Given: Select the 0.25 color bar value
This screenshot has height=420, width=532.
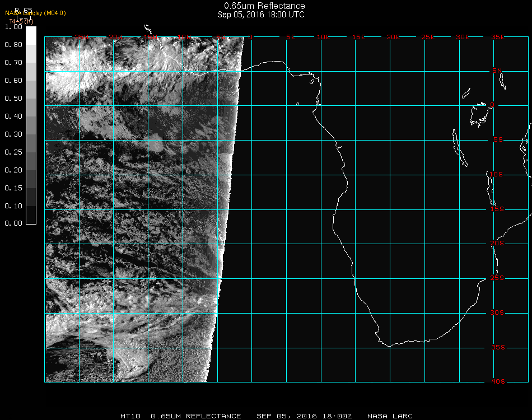Looking at the screenshot, I should [x=13, y=152].
